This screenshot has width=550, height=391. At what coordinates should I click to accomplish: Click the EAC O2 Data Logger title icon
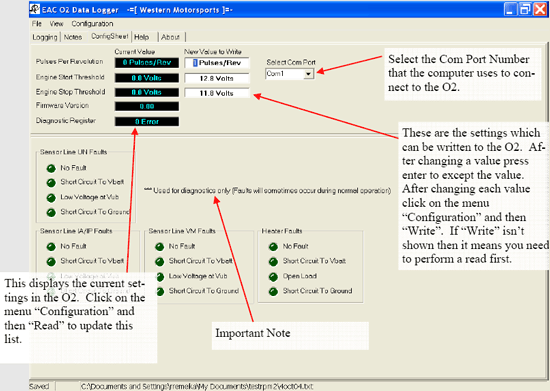tap(35, 9)
